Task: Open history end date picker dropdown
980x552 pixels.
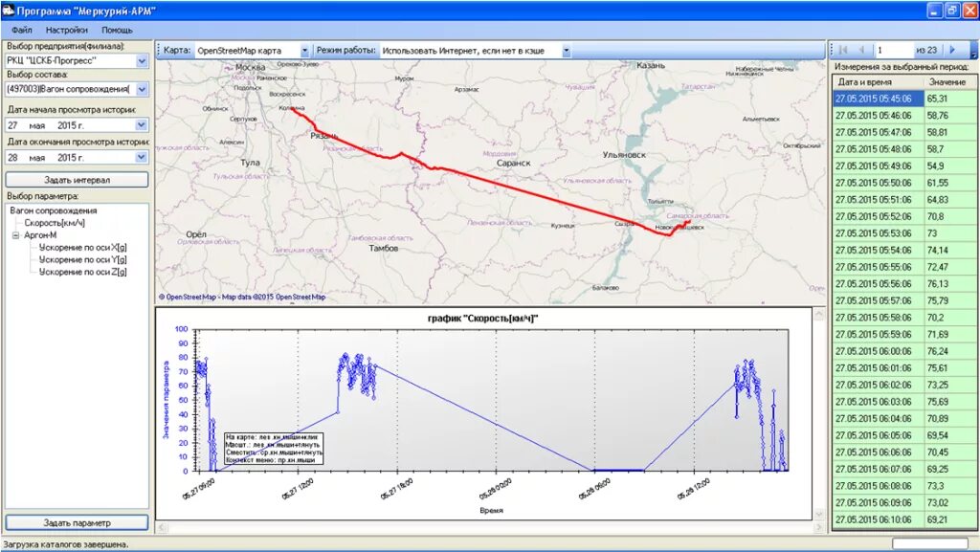Action: tap(142, 157)
